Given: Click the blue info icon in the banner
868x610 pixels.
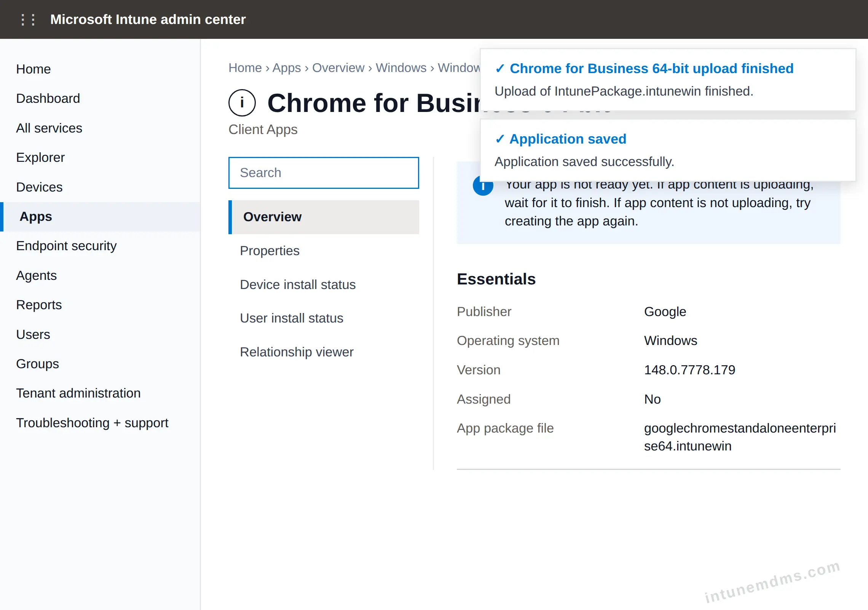Looking at the screenshot, I should click(x=483, y=186).
